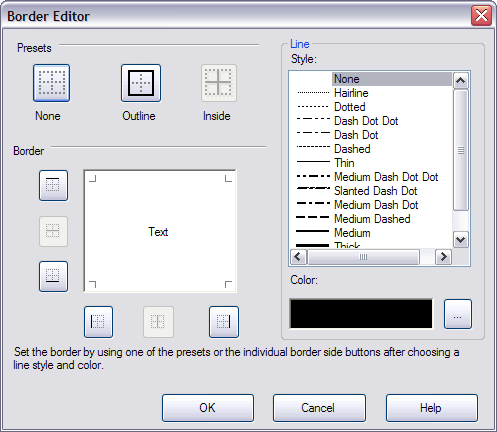Toggle the inside horizontal border button
Image resolution: width=497 pixels, height=432 pixels.
click(53, 231)
